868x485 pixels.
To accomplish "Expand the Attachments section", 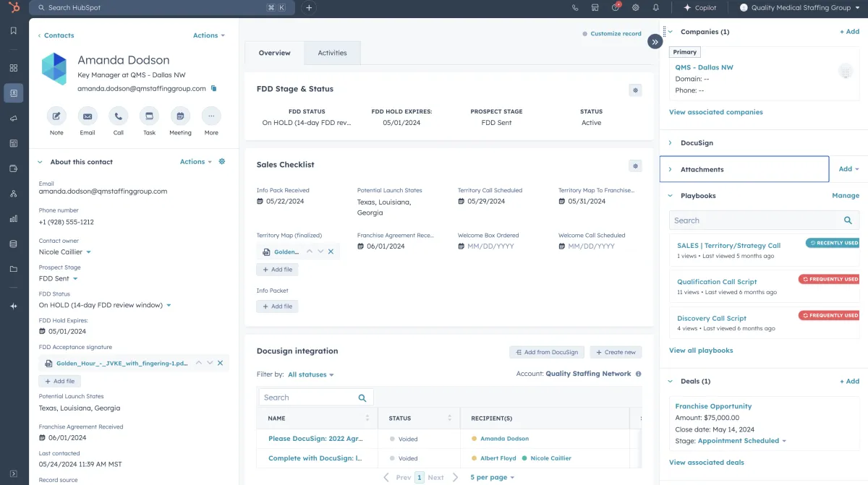I will click(x=671, y=169).
